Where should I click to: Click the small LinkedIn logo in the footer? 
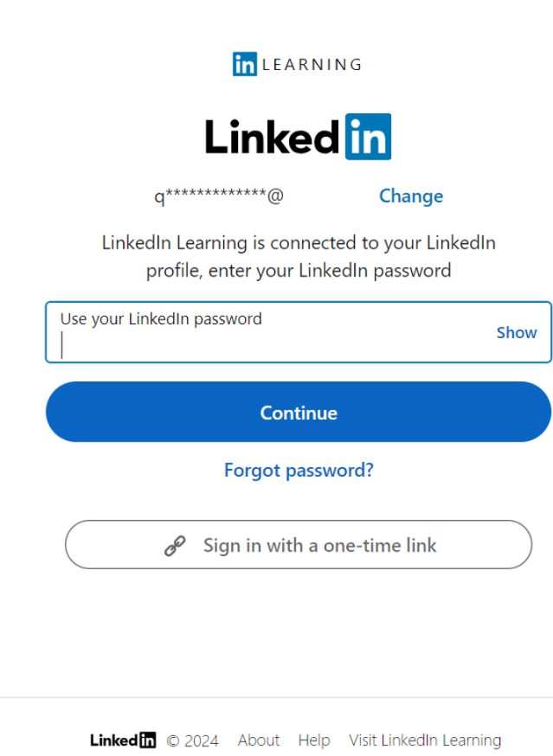click(x=123, y=740)
